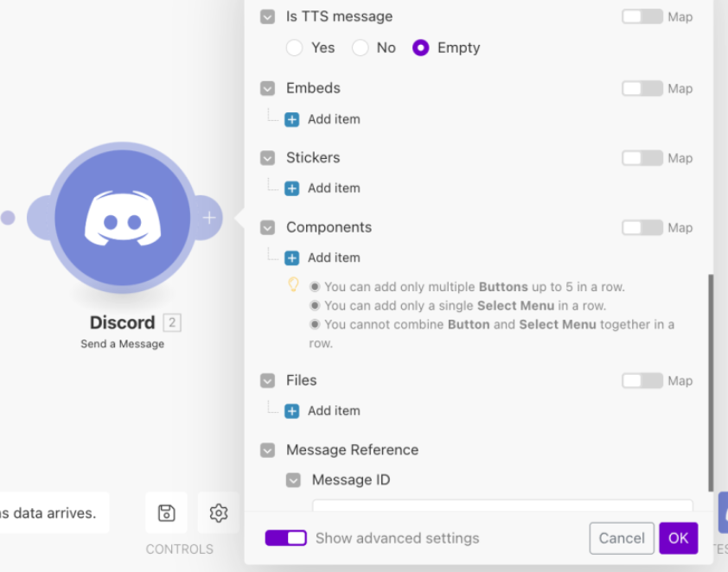Collapse the Message ID field
728x572 pixels.
coord(293,480)
